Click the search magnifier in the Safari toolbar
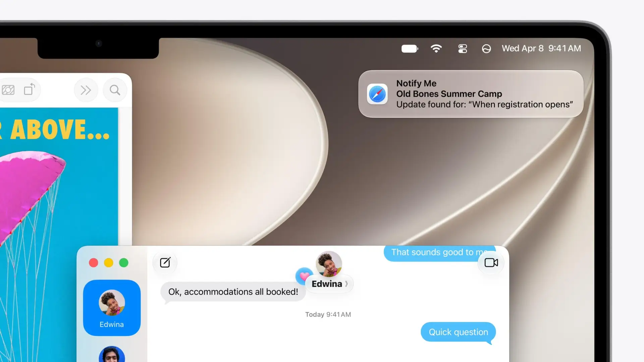This screenshot has width=644, height=362. [x=115, y=90]
